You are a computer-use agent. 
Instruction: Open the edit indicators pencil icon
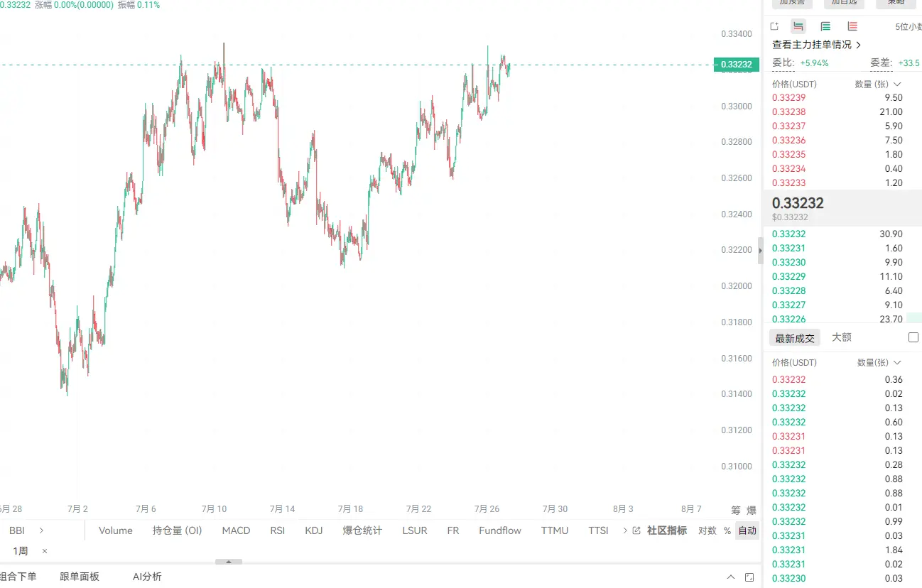pyautogui.click(x=636, y=530)
